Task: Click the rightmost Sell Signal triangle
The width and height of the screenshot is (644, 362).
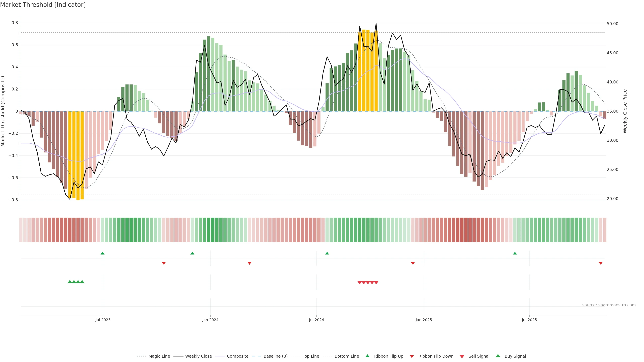Action: tap(376, 283)
